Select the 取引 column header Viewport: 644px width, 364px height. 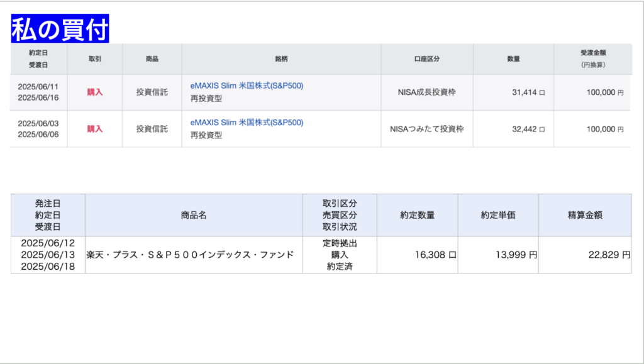point(95,59)
